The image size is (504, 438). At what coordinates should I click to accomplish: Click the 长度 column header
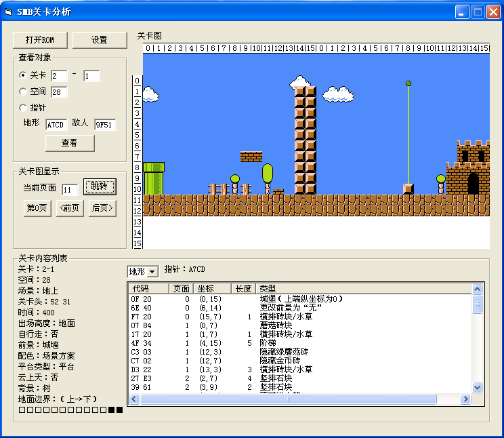click(243, 289)
